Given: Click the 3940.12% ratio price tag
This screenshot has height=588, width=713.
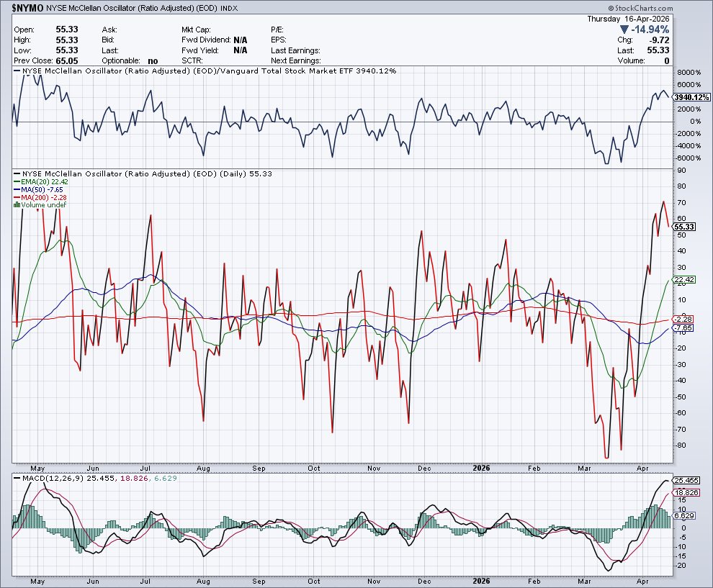Looking at the screenshot, I should 691,97.
